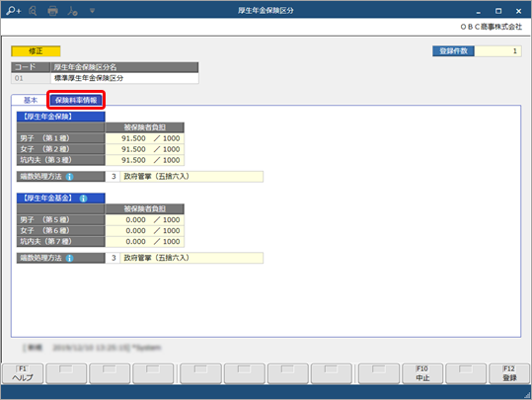
Task: Click info icon beside 厚生年金基金 header
Action: (83, 199)
